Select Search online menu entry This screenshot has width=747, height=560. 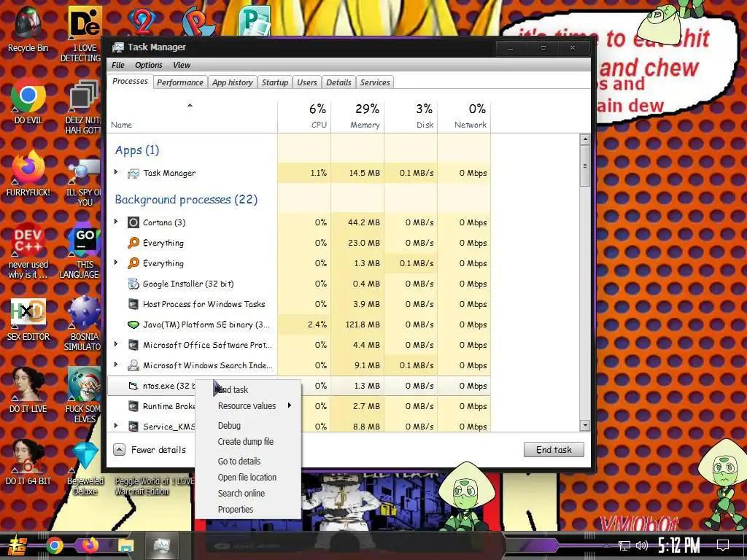pos(248,494)
